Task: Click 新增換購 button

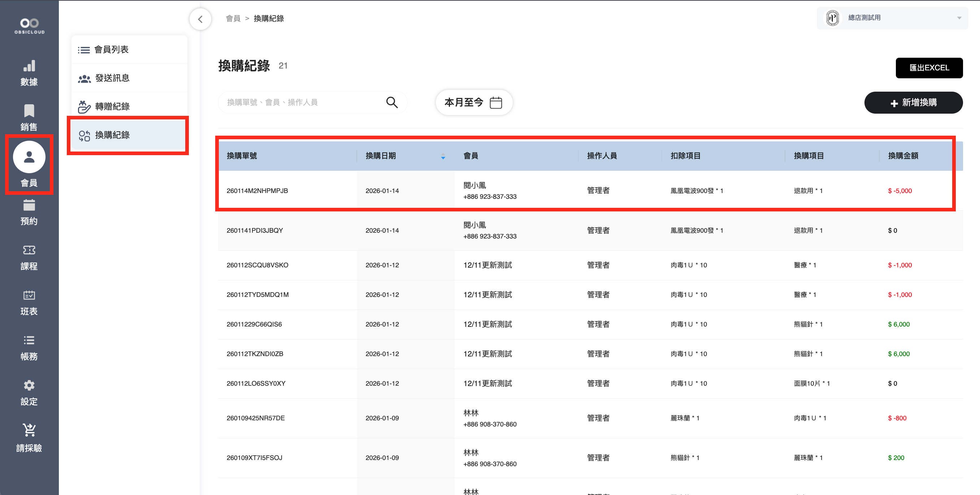Action: tap(913, 102)
